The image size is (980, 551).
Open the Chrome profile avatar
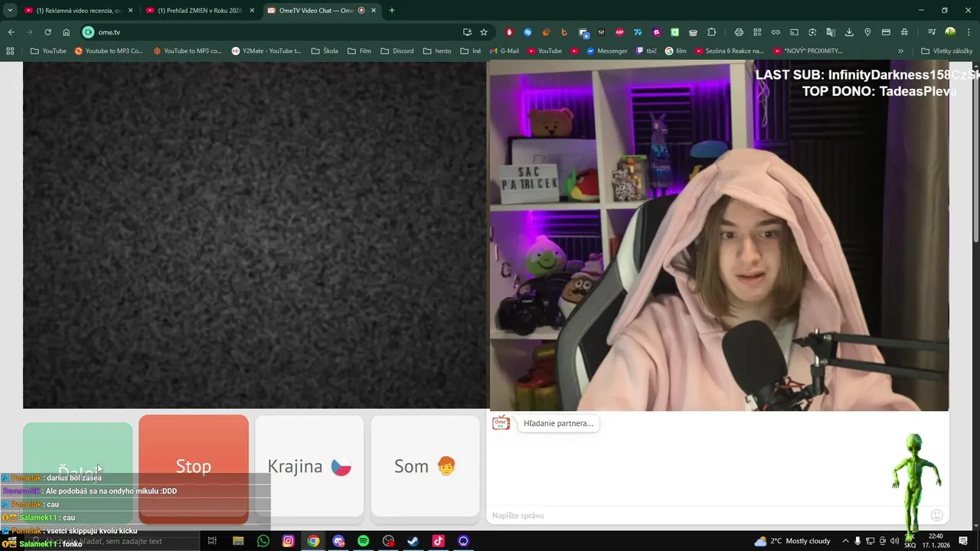950,32
